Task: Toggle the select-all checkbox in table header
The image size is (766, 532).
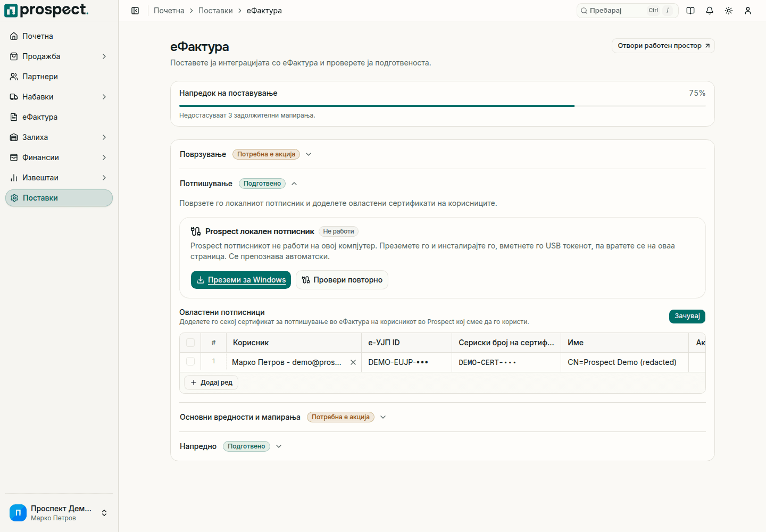Action: click(x=190, y=343)
